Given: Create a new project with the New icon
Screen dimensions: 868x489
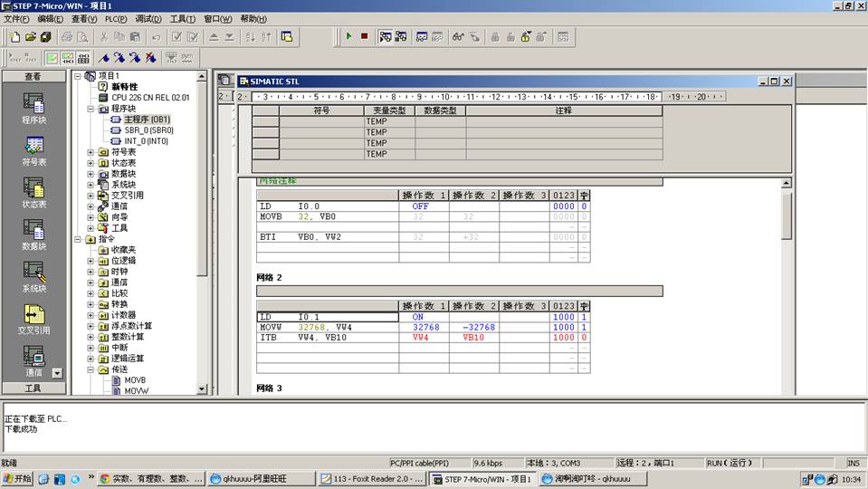Looking at the screenshot, I should (15, 37).
